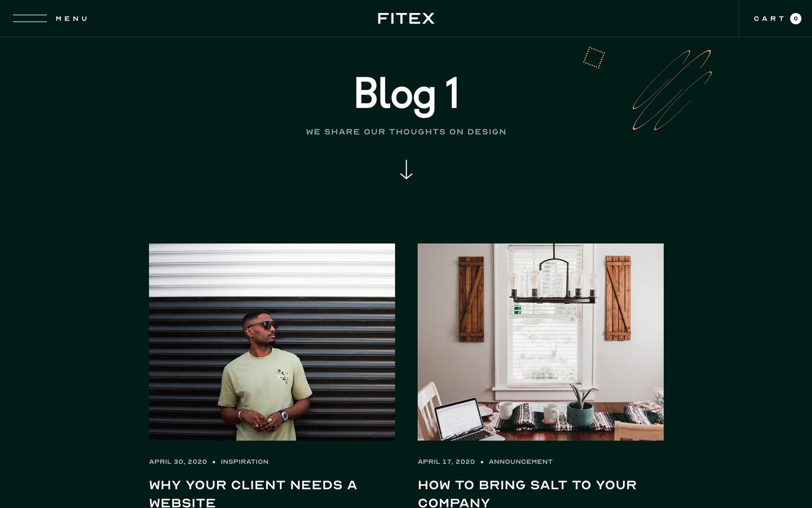Filter by INSPIRATION category
This screenshot has height=508, width=812.
tap(245, 462)
